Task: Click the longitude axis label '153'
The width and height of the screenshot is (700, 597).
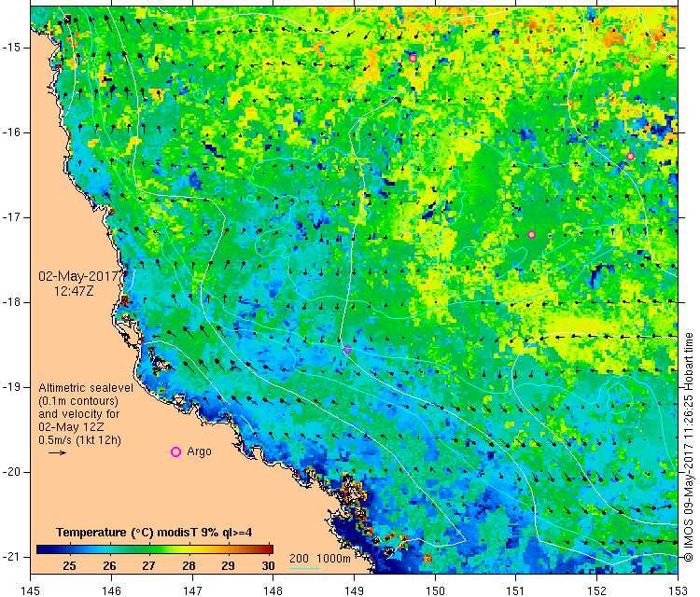Action: coord(678,590)
